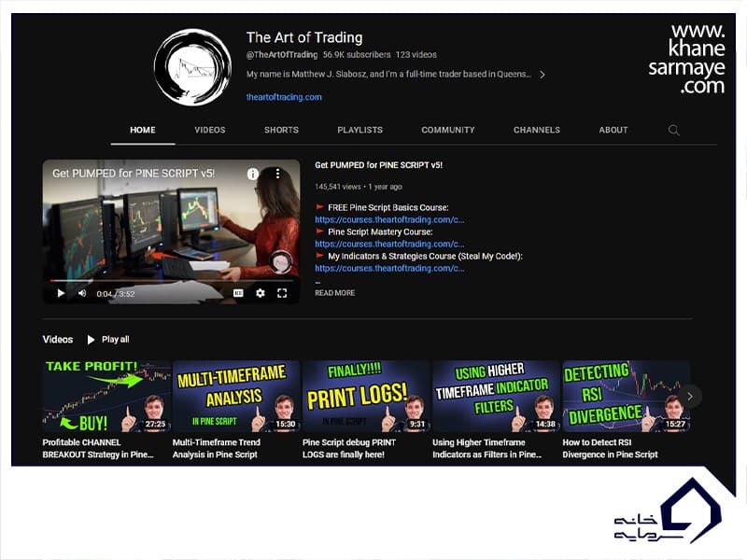This screenshot has height=560, width=747.
Task: Open Indicators & Strategies Course link
Action: click(389, 268)
